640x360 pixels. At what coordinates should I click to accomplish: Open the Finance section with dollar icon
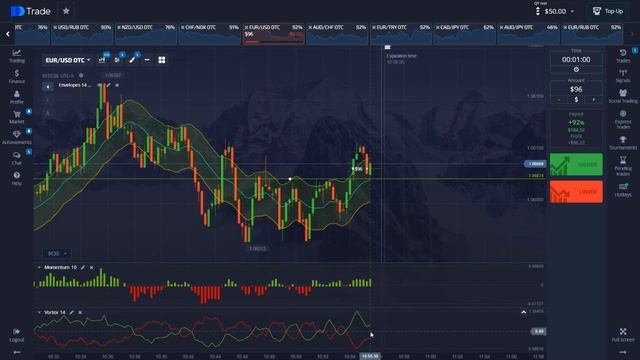click(x=17, y=76)
